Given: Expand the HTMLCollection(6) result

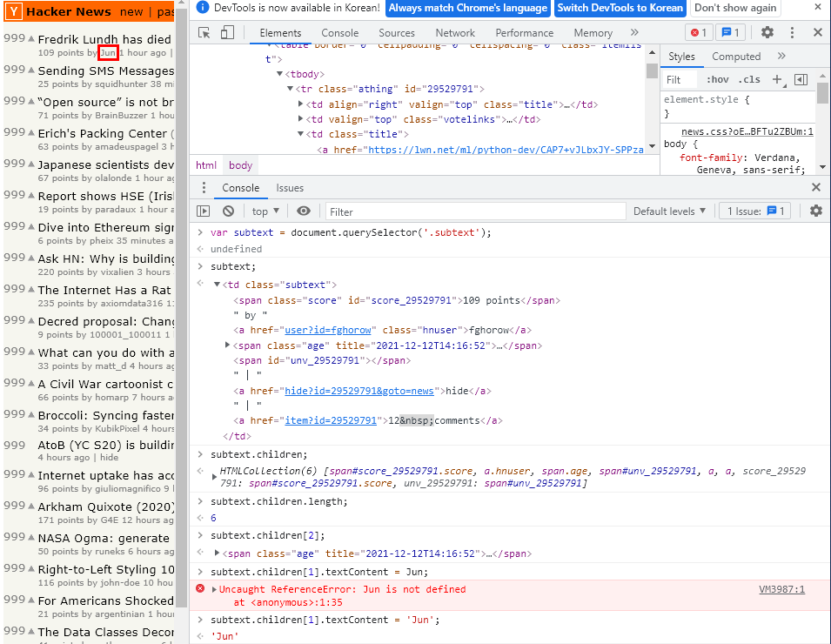Looking at the screenshot, I should (214, 477).
